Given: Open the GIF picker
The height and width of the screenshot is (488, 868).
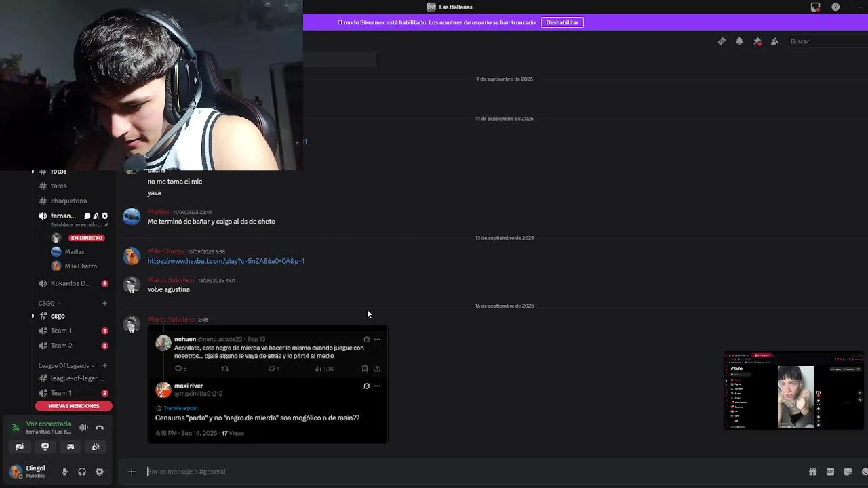Looking at the screenshot, I should coord(830,472).
